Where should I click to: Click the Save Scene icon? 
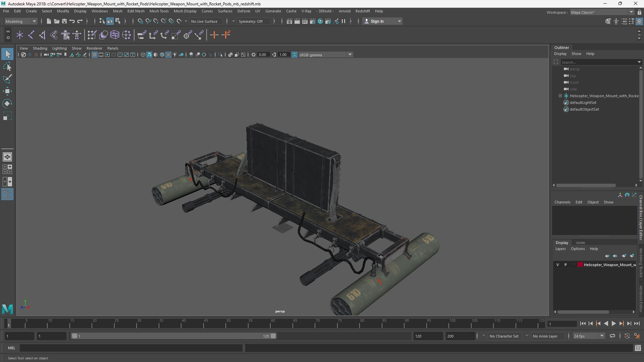click(x=64, y=21)
